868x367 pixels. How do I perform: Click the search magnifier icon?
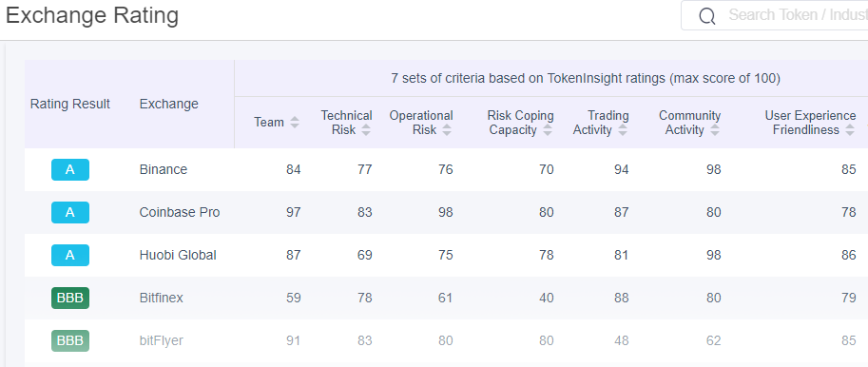[707, 16]
